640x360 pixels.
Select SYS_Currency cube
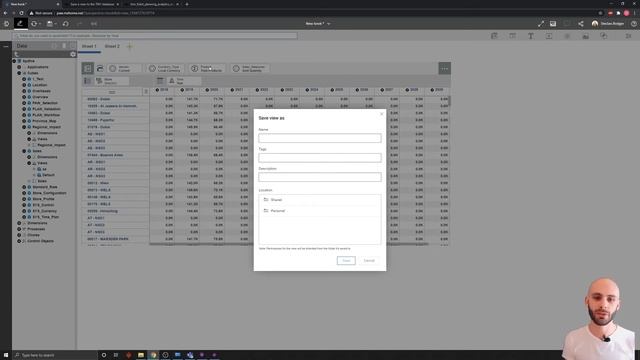[44, 211]
